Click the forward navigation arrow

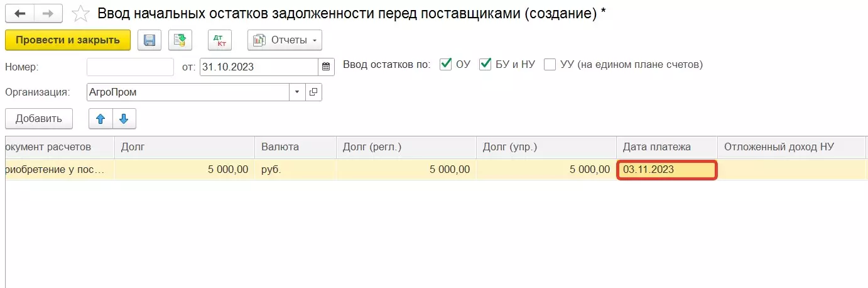[x=48, y=13]
